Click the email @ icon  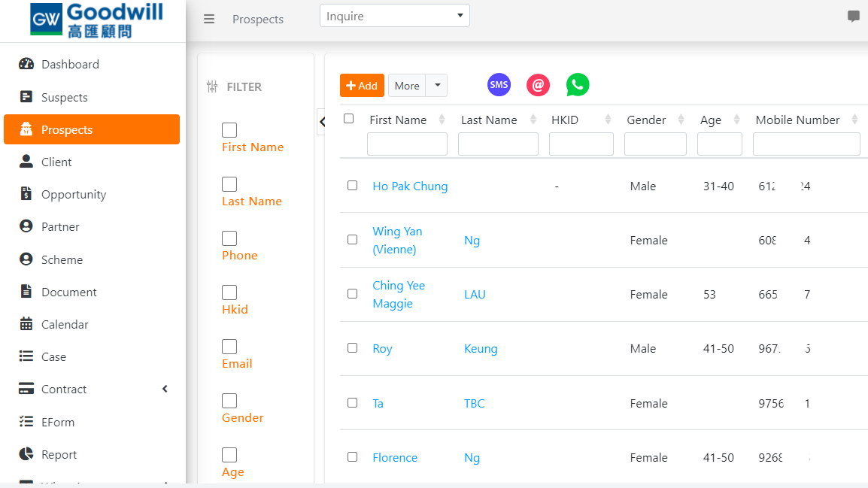(x=538, y=85)
